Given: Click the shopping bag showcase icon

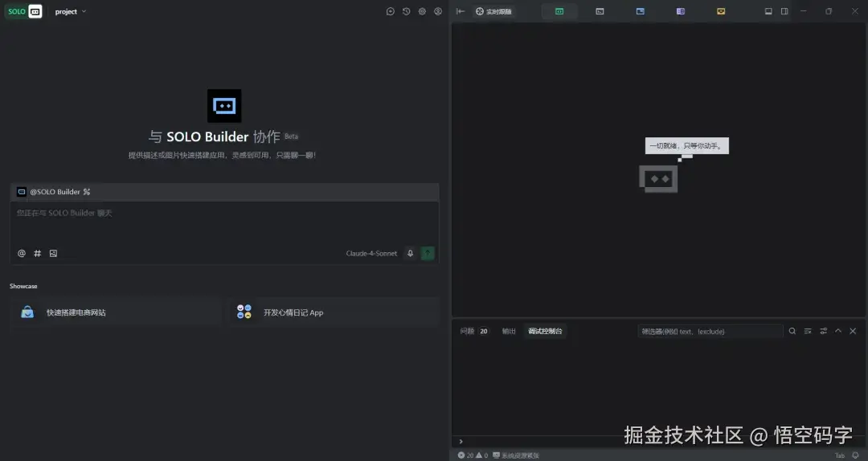Looking at the screenshot, I should pyautogui.click(x=27, y=312).
